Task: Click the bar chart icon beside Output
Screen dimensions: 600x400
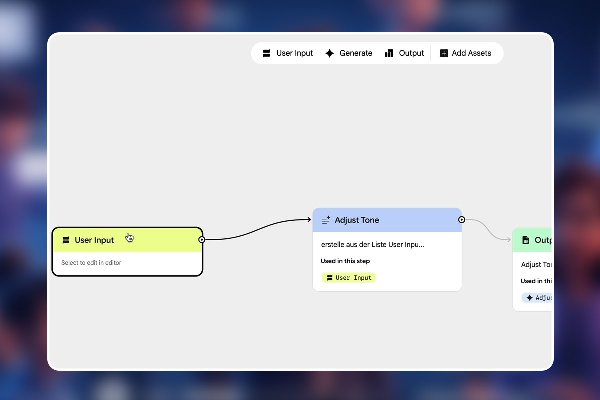Action: 389,53
